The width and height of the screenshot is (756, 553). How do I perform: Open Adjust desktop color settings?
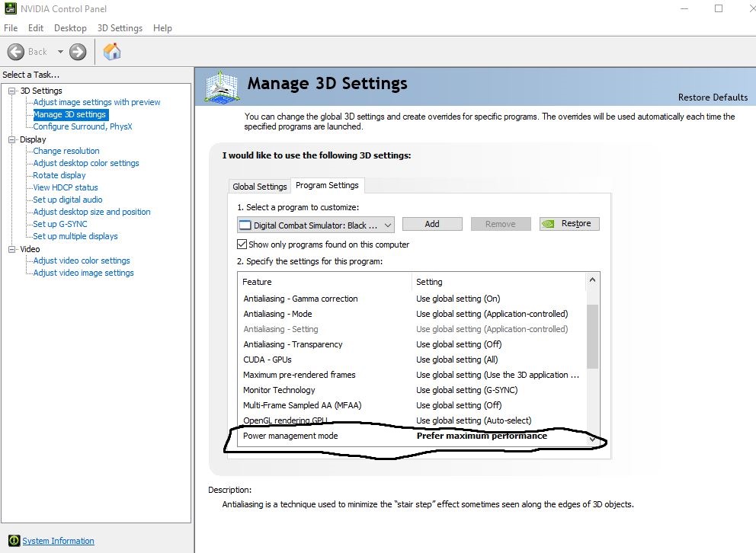pos(86,163)
